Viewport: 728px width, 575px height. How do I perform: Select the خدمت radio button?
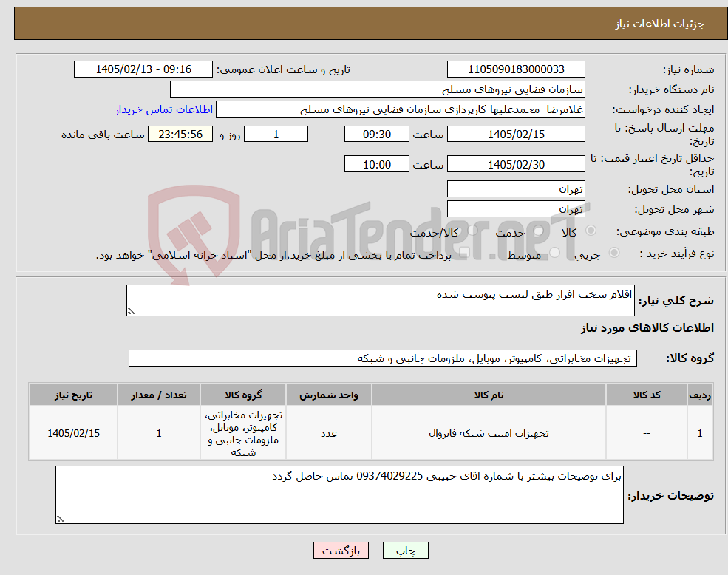tap(539, 231)
